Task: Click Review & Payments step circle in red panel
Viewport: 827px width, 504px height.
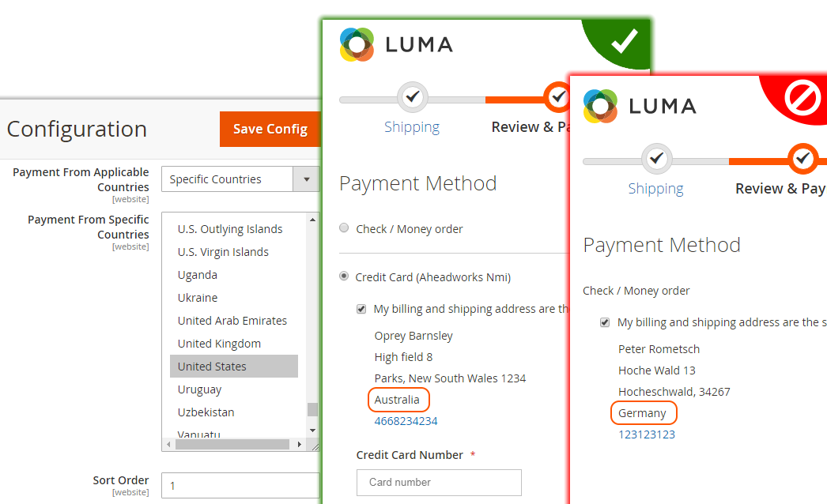Action: click(802, 158)
